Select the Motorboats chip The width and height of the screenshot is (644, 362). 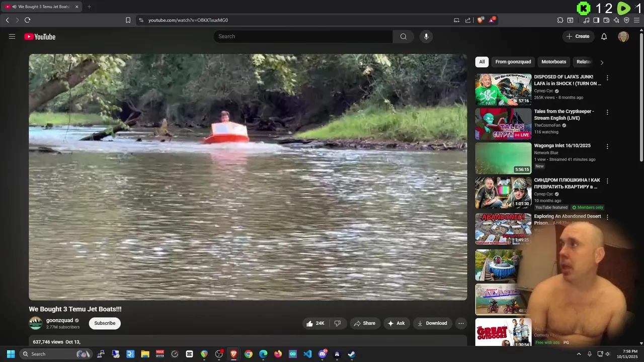tap(554, 62)
